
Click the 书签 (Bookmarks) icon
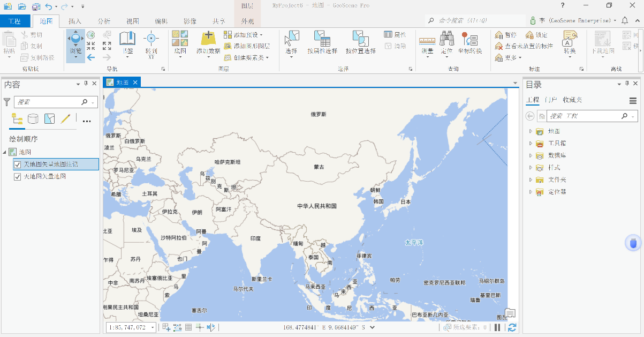pyautogui.click(x=127, y=41)
